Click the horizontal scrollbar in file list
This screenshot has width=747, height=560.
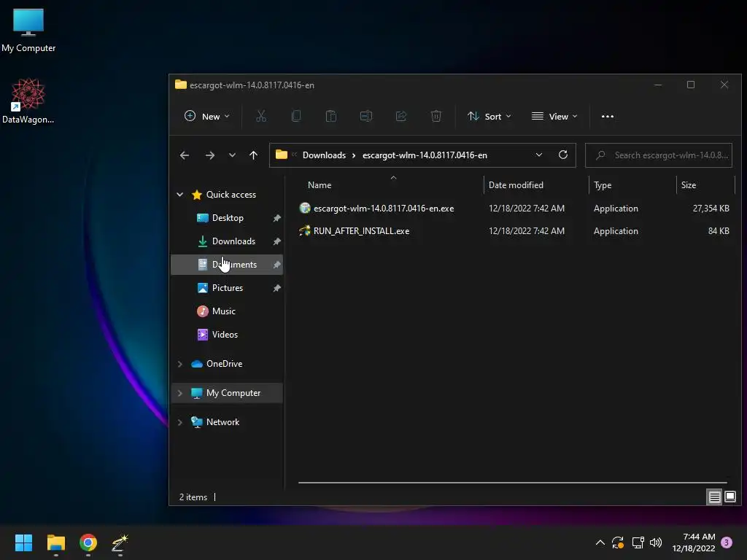coord(513,483)
